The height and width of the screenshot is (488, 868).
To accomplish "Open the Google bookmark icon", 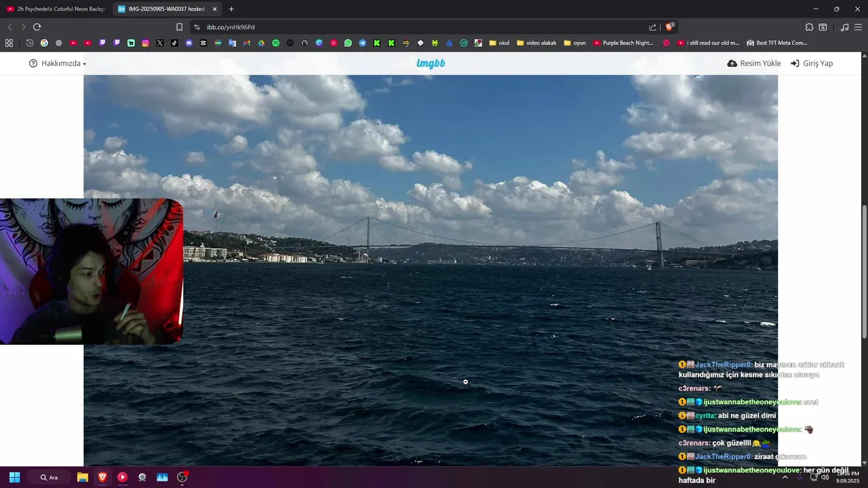I will click(44, 43).
